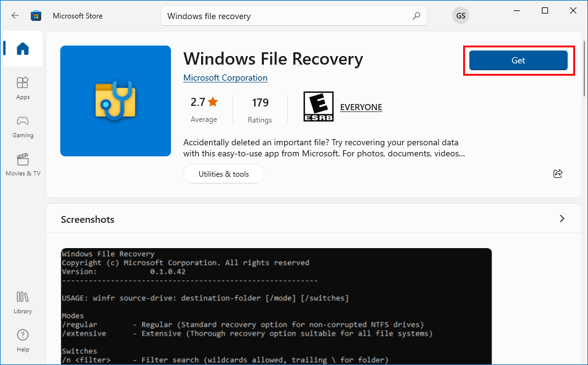Go back with the arrow icon

15,16
